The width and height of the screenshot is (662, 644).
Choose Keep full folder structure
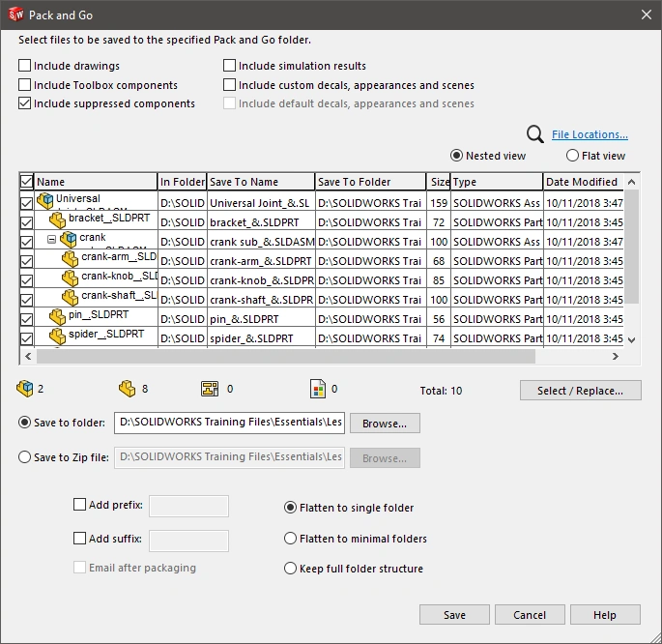coord(290,568)
